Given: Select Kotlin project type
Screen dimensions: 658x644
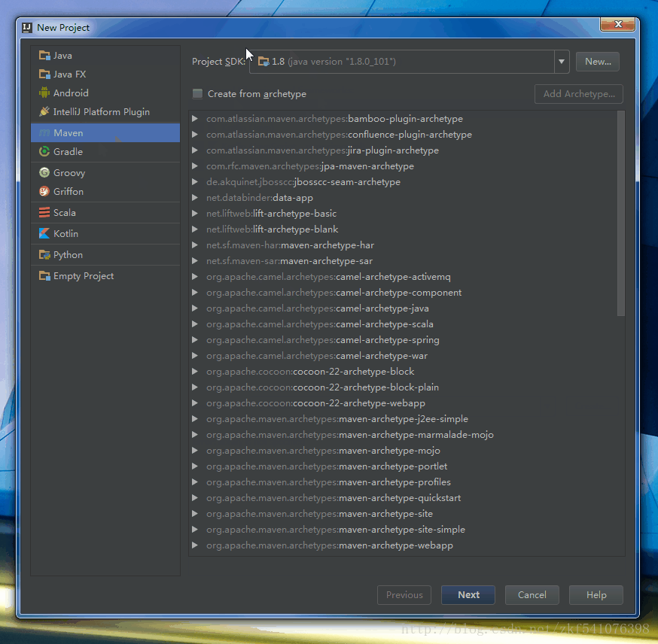Looking at the screenshot, I should (105, 233).
